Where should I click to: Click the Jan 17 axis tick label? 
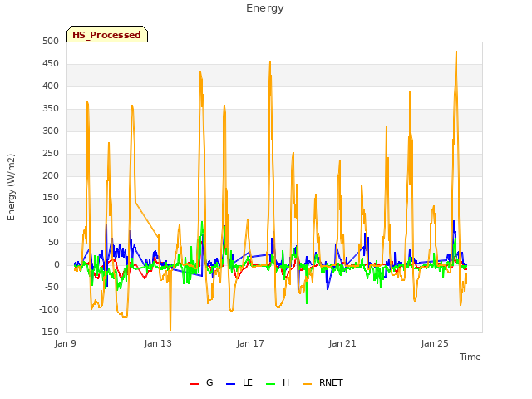coord(250,343)
